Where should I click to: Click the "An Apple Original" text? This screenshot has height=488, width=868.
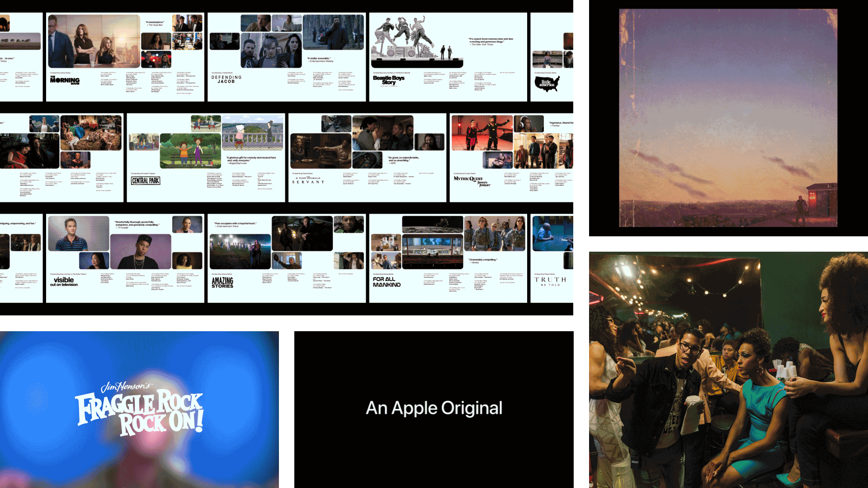coord(434,408)
